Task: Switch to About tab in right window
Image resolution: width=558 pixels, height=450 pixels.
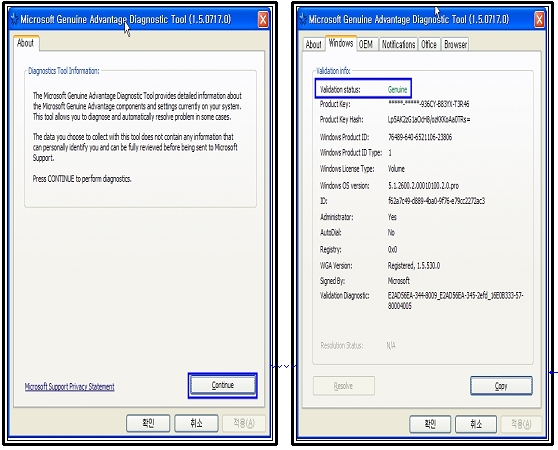Action: click(314, 44)
